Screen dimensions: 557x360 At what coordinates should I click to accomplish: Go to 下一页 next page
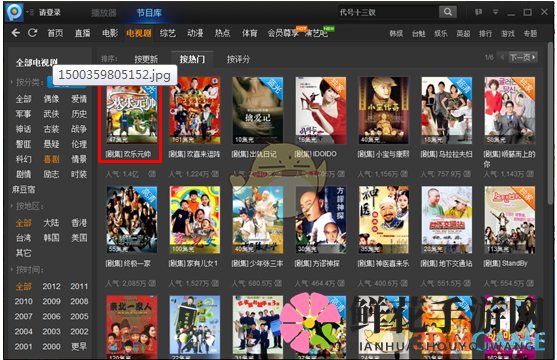(x=523, y=57)
